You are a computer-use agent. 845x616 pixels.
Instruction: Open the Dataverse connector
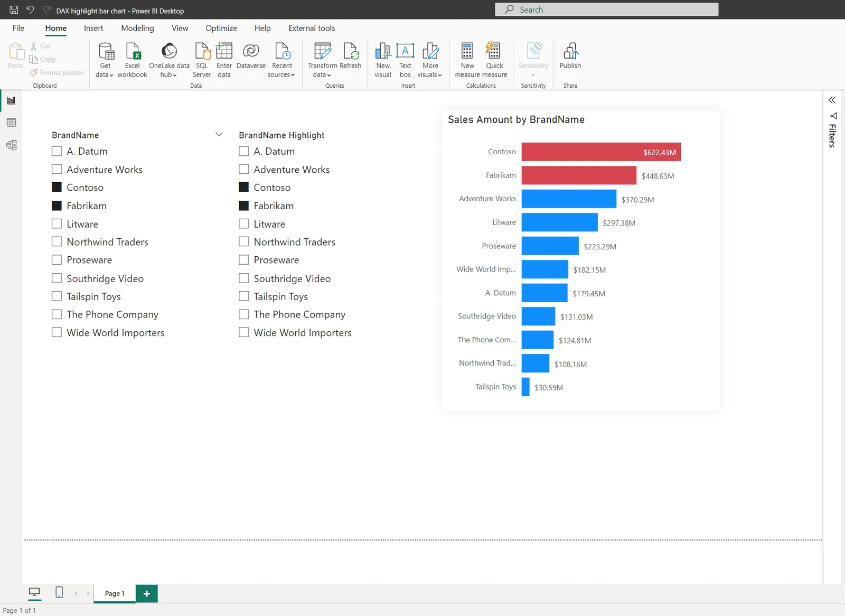pos(251,56)
